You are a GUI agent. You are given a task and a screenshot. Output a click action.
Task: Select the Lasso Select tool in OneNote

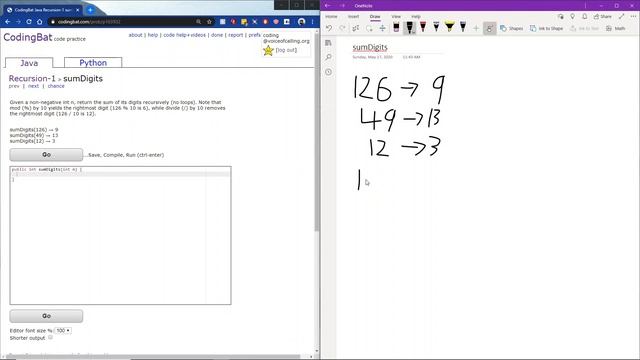[x=369, y=28]
